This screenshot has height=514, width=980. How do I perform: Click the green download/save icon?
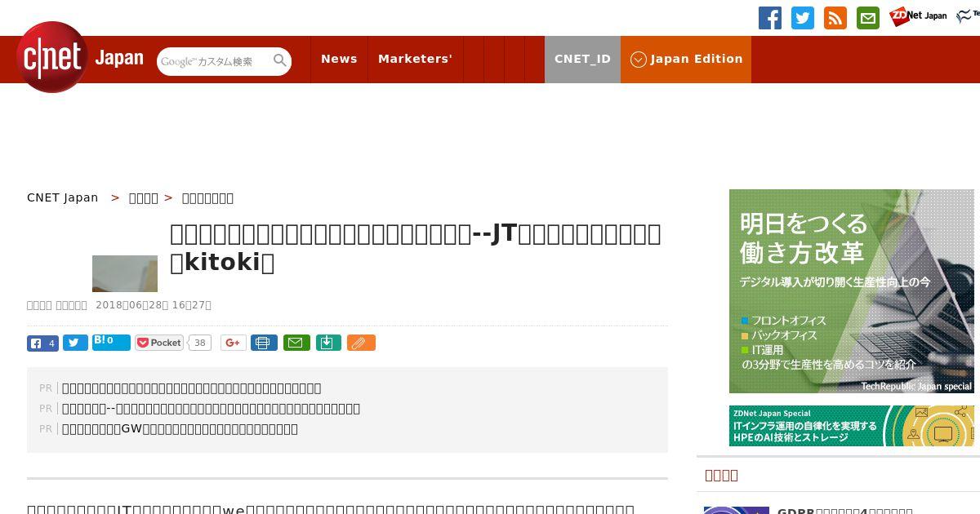327,343
